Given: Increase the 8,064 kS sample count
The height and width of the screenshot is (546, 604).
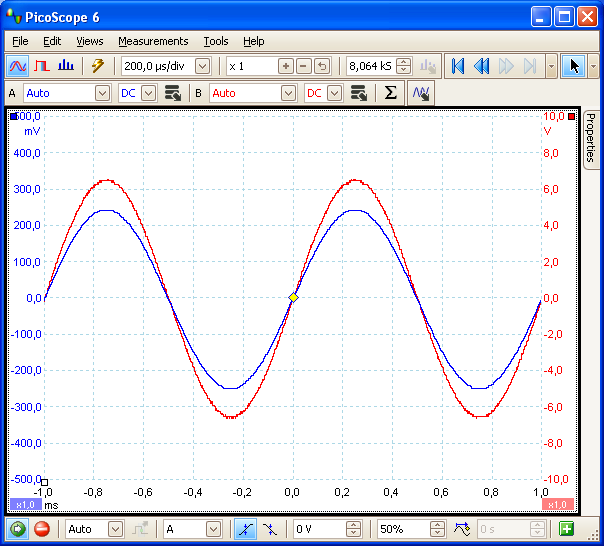Looking at the screenshot, I should pos(403,62).
